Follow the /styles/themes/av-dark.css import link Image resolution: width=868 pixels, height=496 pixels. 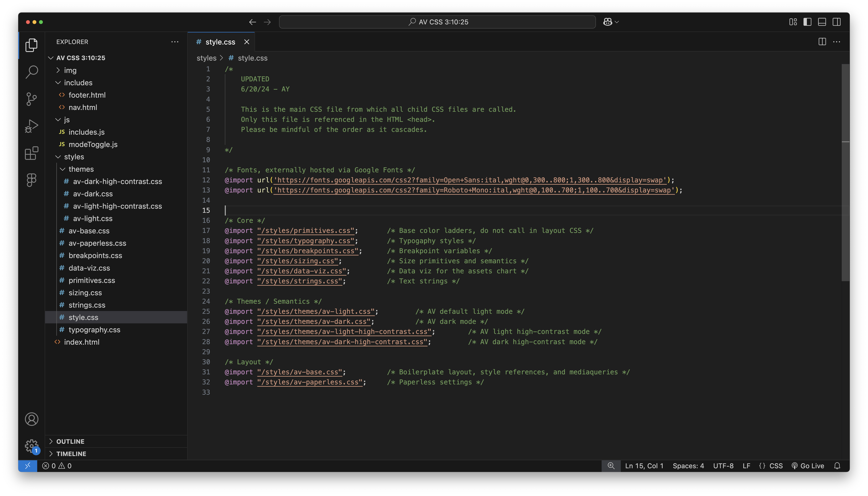[314, 322]
